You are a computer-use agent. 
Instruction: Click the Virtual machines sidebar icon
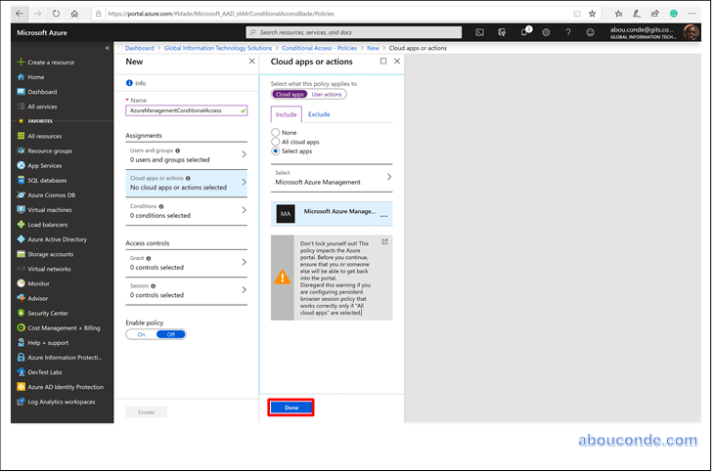click(20, 210)
